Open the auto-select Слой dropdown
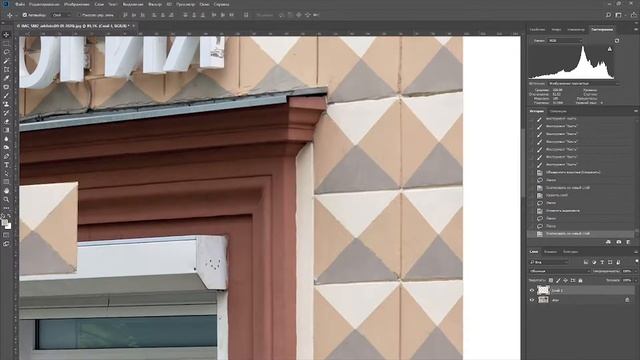The height and width of the screenshot is (360, 640). pos(61,15)
